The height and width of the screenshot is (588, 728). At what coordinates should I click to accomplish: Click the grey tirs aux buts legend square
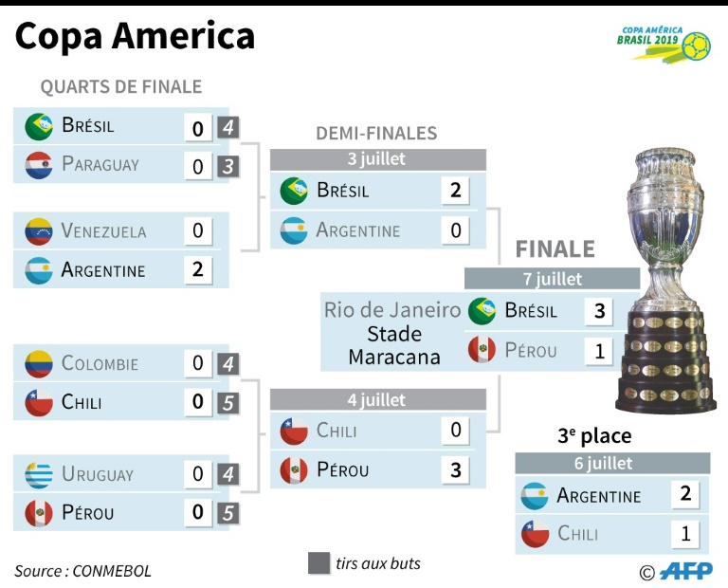(318, 563)
